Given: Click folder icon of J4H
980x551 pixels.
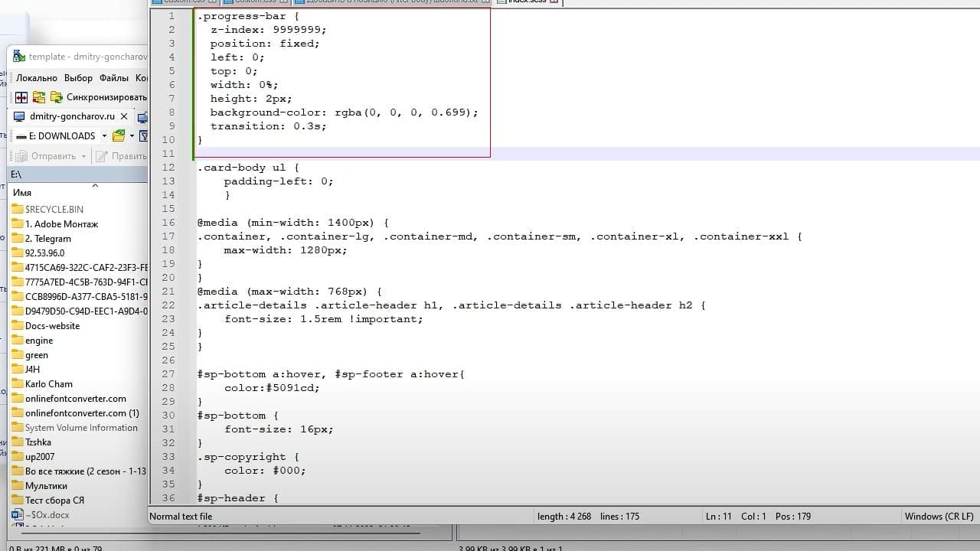Looking at the screenshot, I should [x=18, y=369].
